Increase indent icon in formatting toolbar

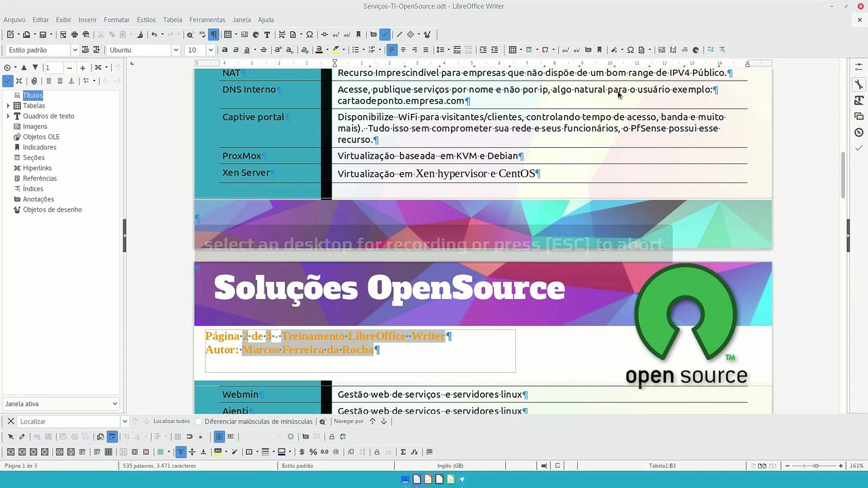[x=483, y=49]
